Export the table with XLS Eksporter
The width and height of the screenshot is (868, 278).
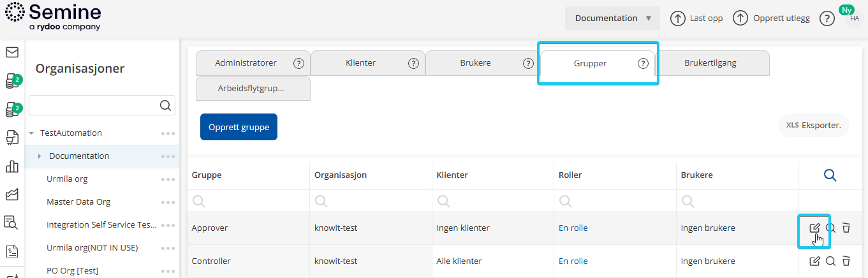(x=813, y=125)
